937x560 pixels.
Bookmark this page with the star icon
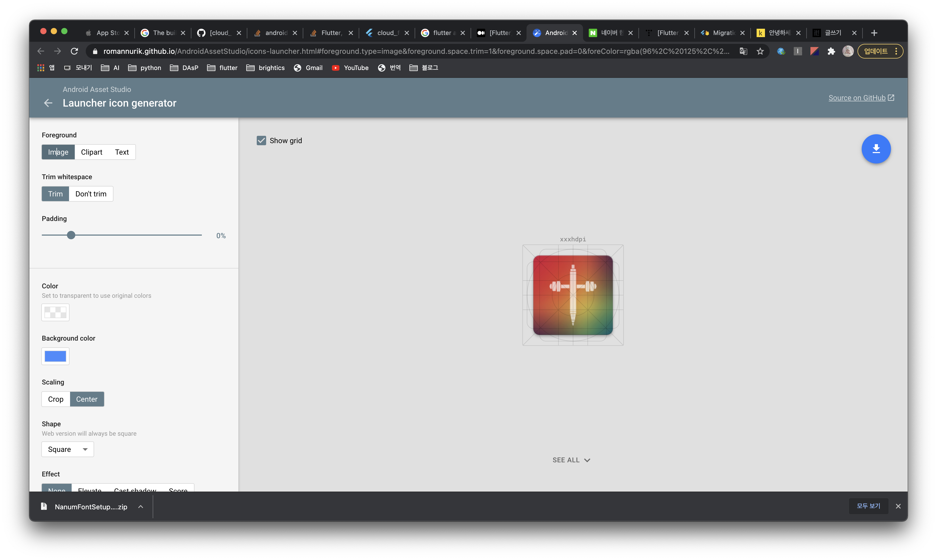click(760, 51)
